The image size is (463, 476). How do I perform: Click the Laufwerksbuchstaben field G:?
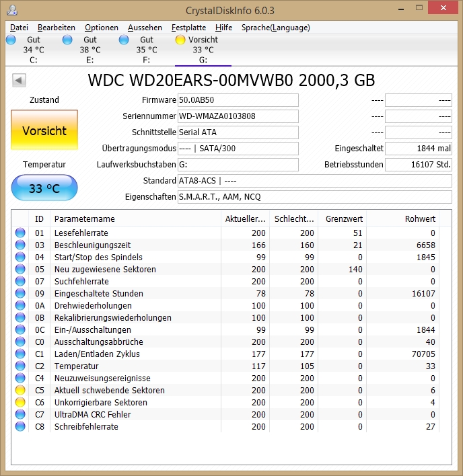coord(238,165)
